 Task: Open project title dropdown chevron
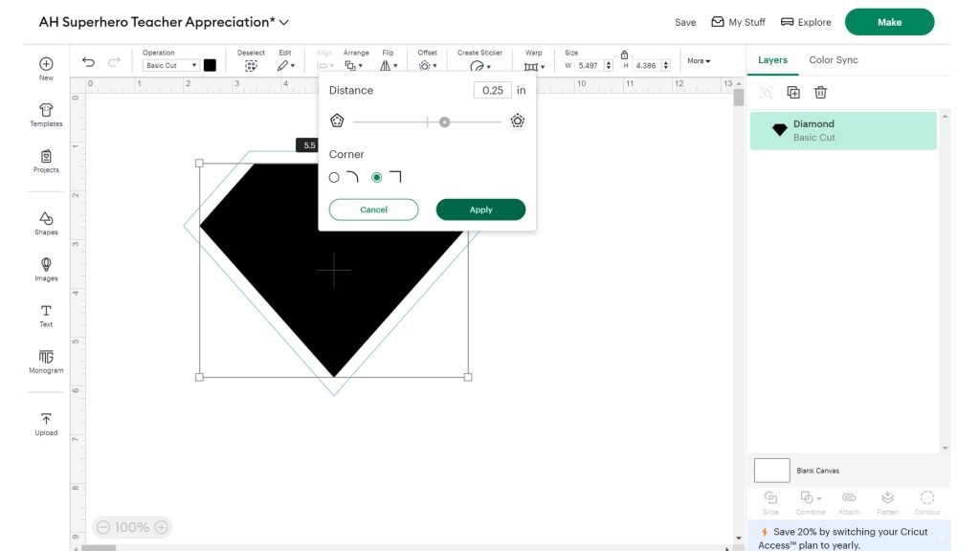point(284,23)
